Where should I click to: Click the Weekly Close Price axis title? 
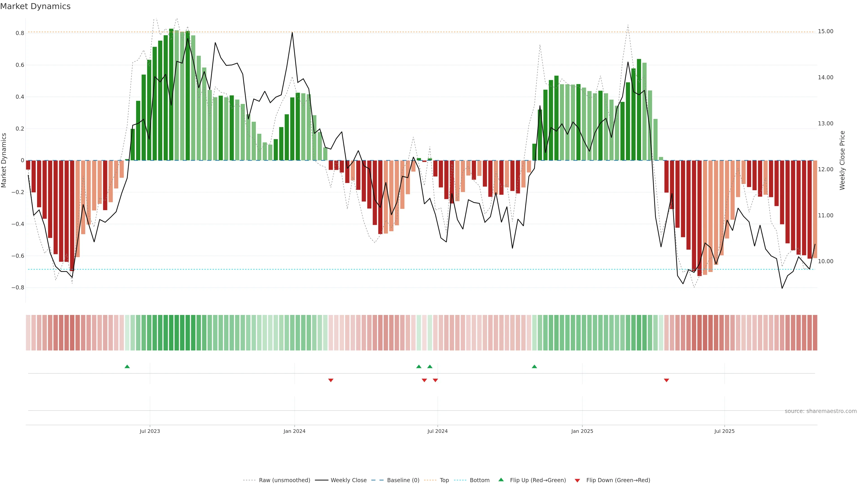coord(842,160)
